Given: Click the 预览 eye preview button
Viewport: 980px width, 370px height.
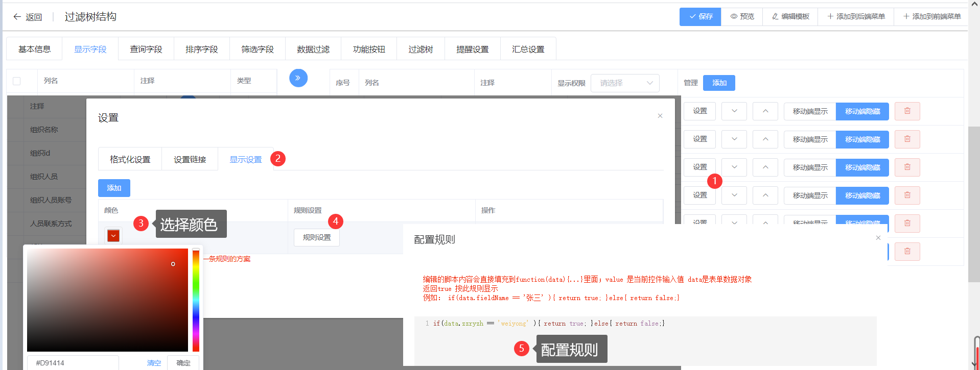Looking at the screenshot, I should click(742, 17).
